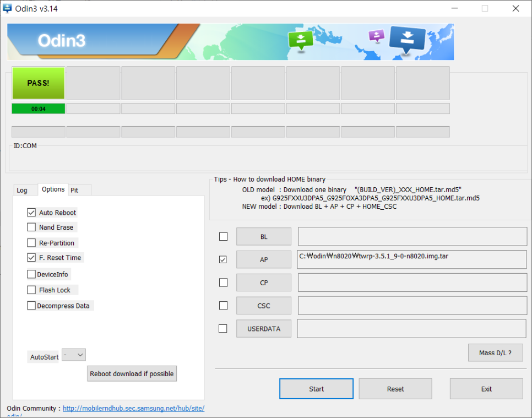Switch to the Log tab
The width and height of the screenshot is (532, 418).
pyautogui.click(x=22, y=191)
